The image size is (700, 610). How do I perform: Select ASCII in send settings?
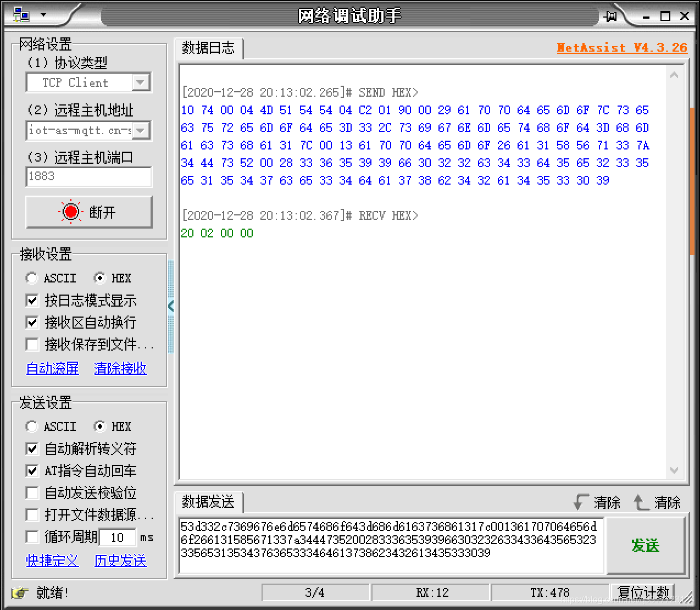point(51,426)
